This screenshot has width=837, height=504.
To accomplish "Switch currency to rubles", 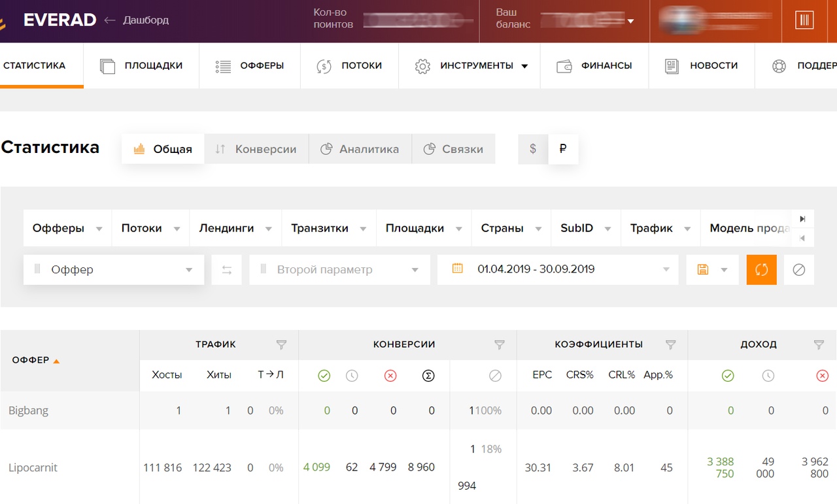I will click(x=563, y=149).
